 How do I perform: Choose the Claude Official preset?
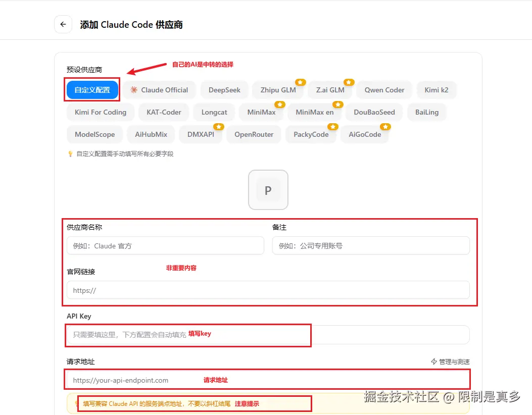(x=159, y=90)
